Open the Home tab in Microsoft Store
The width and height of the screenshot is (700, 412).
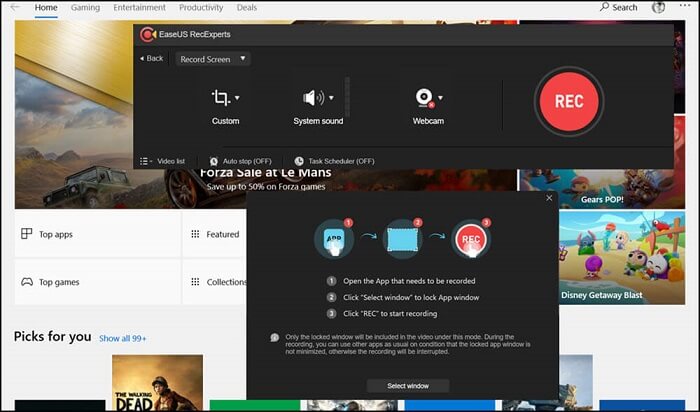(x=46, y=8)
